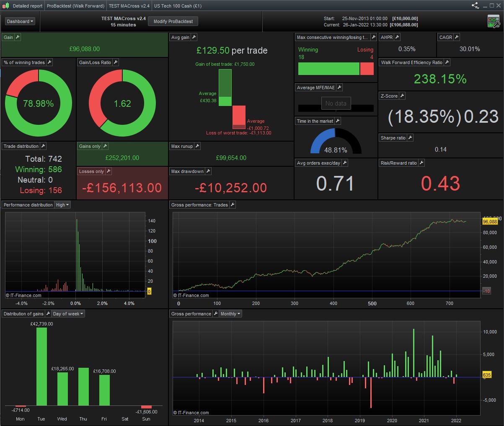Click the 48.81% time in market gauge

(x=336, y=141)
